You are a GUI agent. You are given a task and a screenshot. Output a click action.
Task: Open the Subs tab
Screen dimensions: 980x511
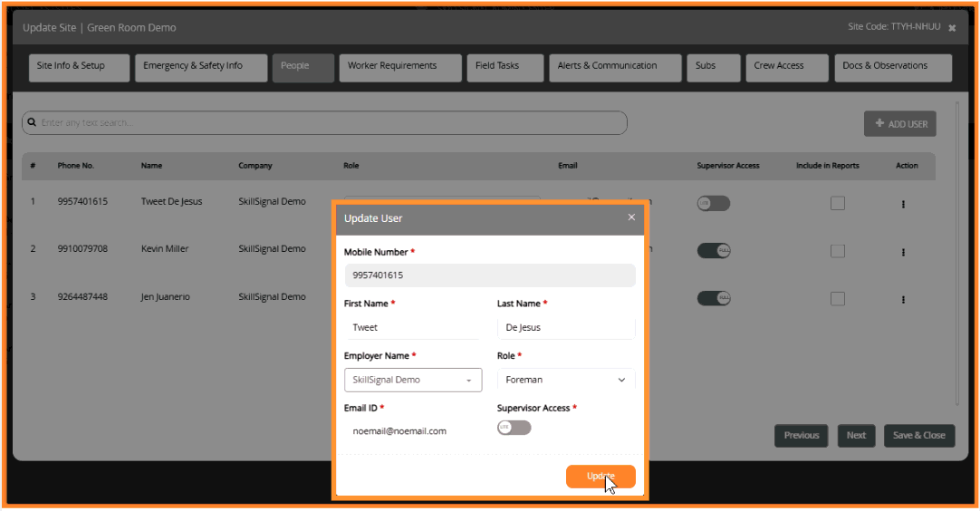pos(713,68)
